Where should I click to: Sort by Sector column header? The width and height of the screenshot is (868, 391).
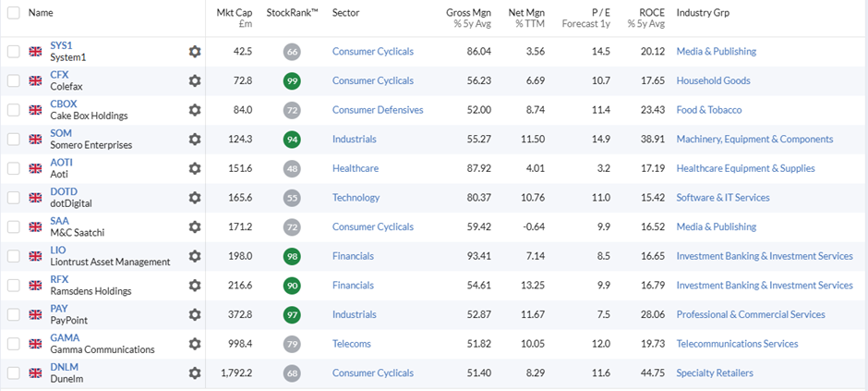click(x=346, y=13)
